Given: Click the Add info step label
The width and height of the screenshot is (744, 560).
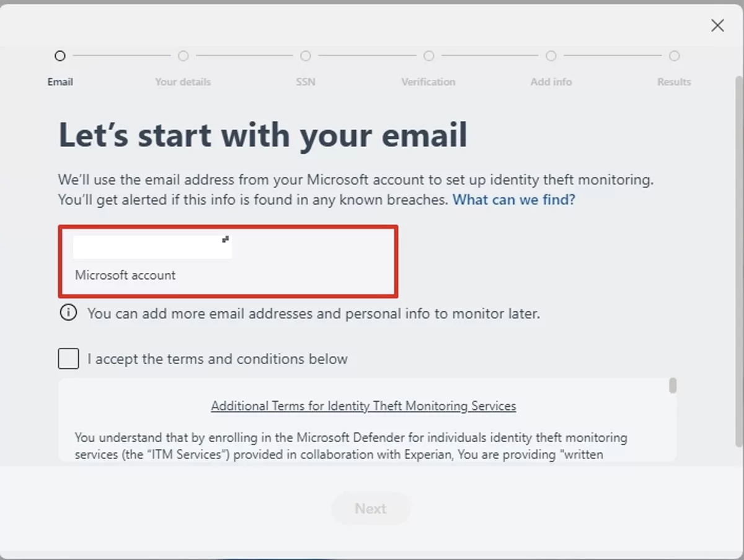Looking at the screenshot, I should (551, 82).
